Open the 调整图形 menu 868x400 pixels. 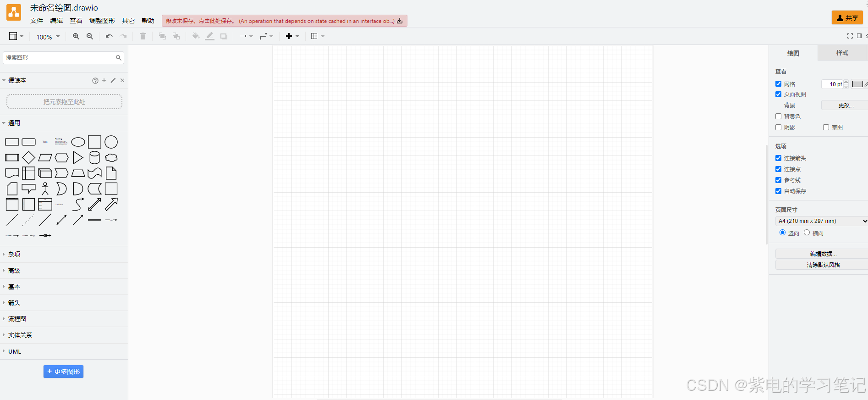pos(102,21)
